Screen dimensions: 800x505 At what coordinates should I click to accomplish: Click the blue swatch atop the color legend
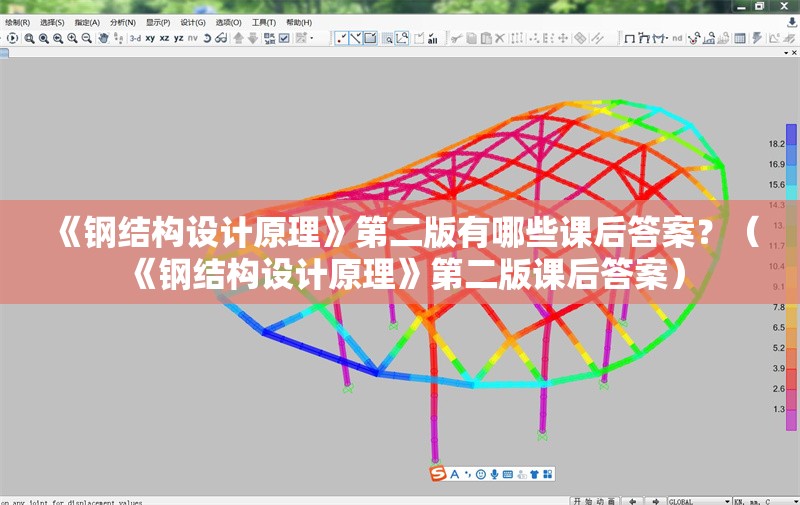[791, 134]
